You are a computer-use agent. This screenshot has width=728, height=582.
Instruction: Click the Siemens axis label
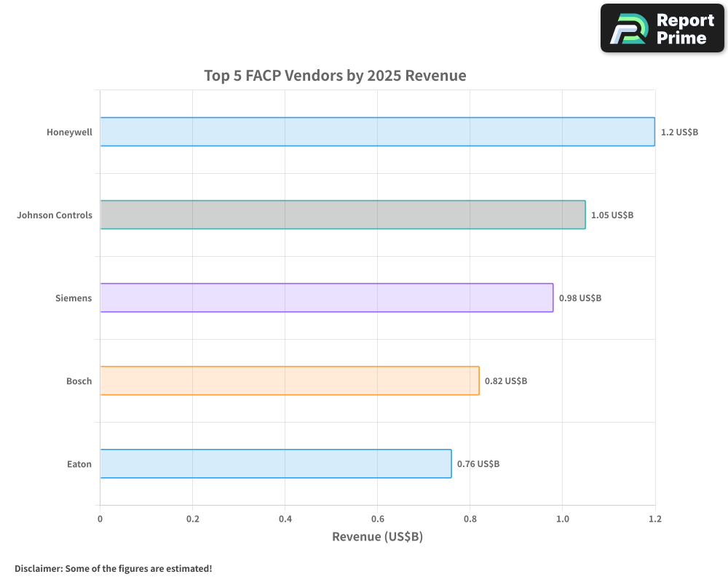(x=74, y=298)
